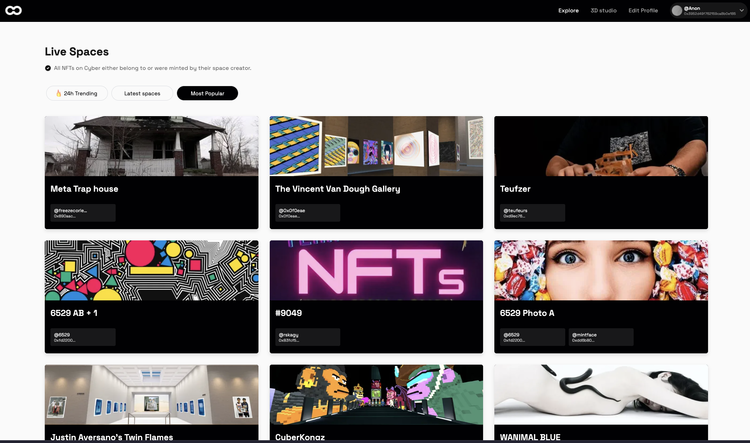Screen dimensions: 750x443
Task: Open The Vincent Van Dough Gallery thumbnail
Action: [x=376, y=146]
